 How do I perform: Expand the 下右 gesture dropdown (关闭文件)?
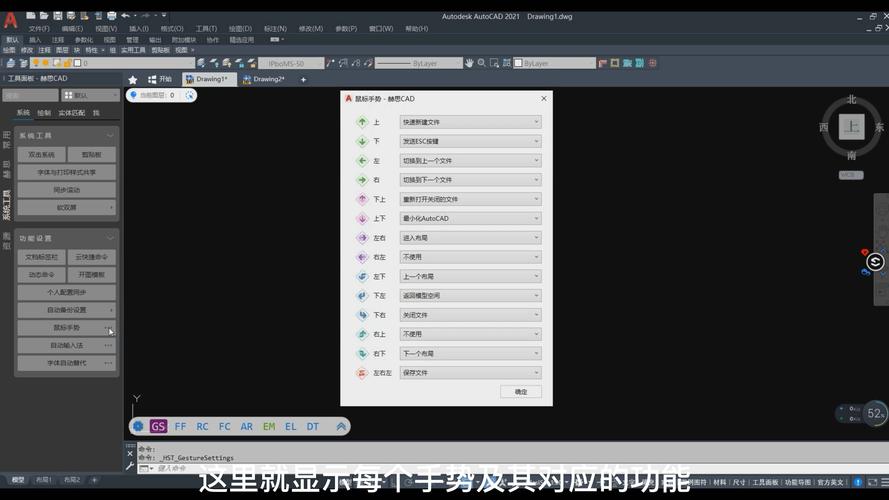coord(470,315)
